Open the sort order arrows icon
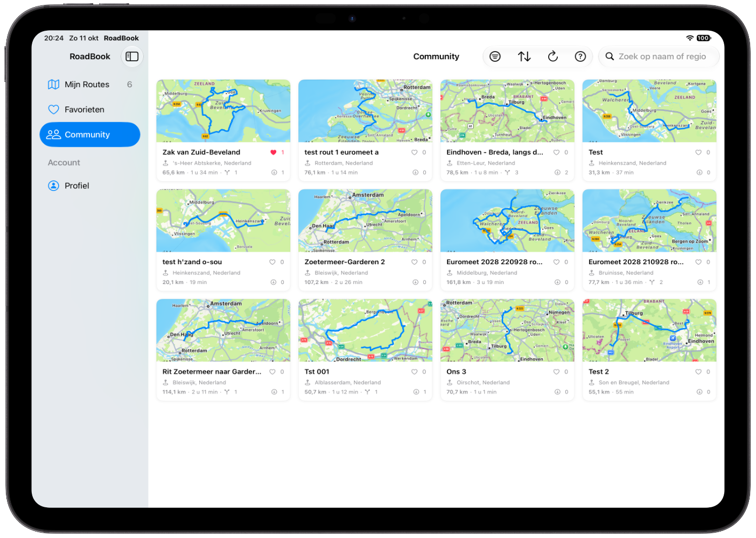This screenshot has height=538, width=756. [x=524, y=56]
